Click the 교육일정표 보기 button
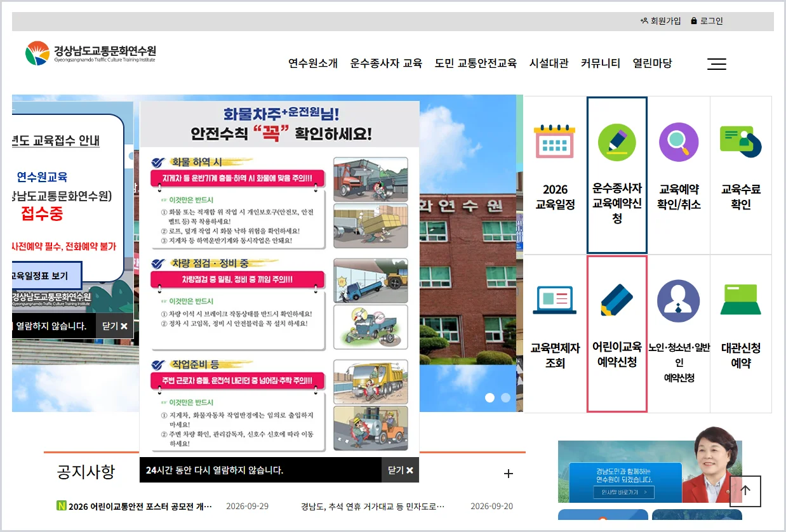 pyautogui.click(x=47, y=276)
